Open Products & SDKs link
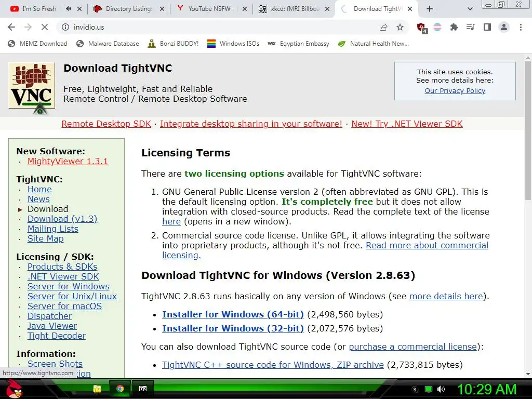532x399 pixels. 62,267
